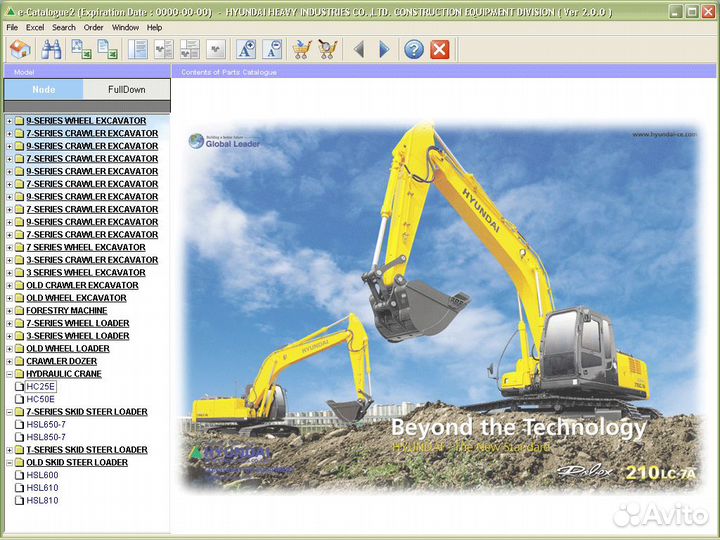Select the CRAWLER DOZER label
The width and height of the screenshot is (720, 540).
click(62, 361)
